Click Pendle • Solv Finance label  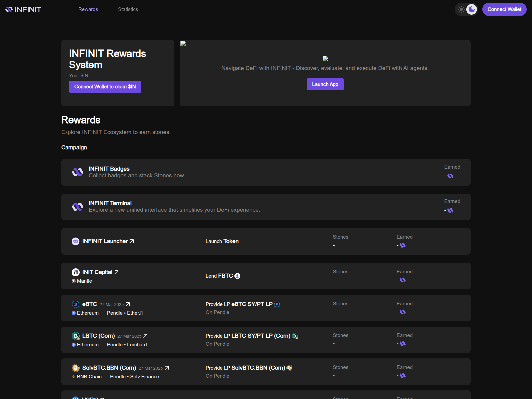coord(134,377)
